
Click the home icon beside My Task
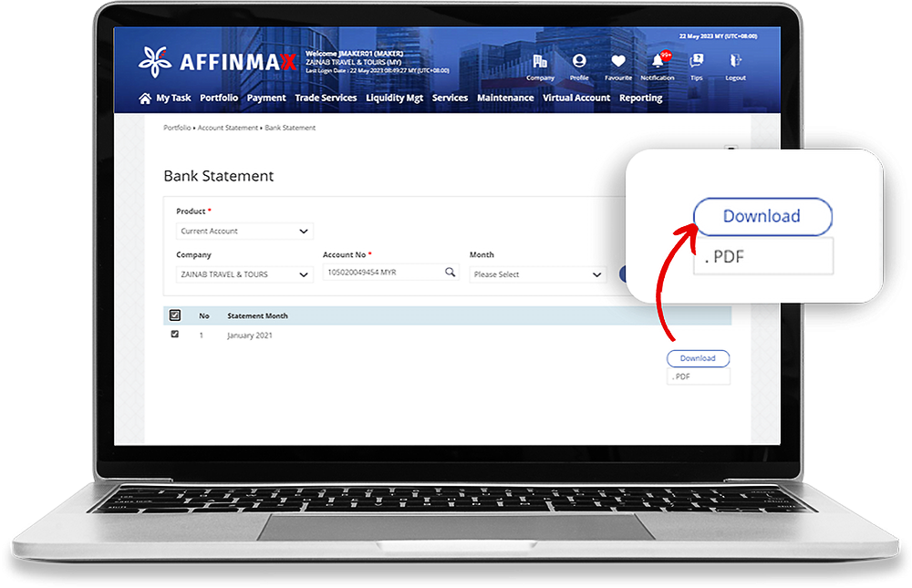click(145, 98)
